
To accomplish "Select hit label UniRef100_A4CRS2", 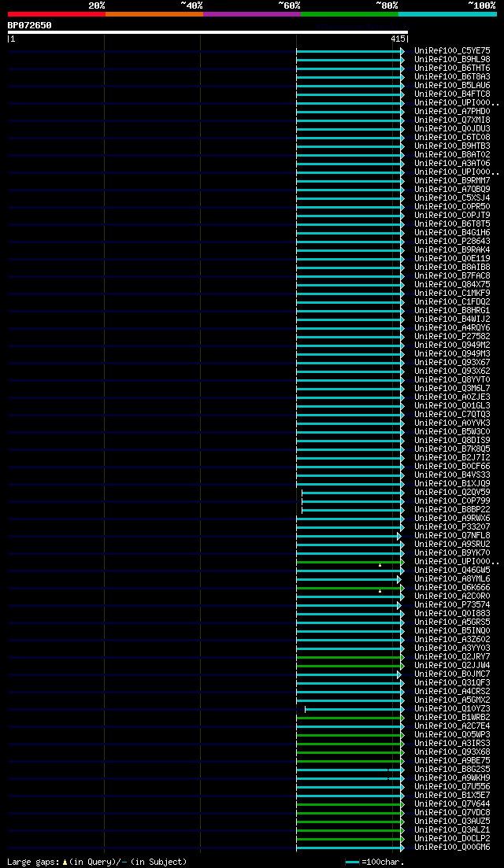I will (x=452, y=691).
